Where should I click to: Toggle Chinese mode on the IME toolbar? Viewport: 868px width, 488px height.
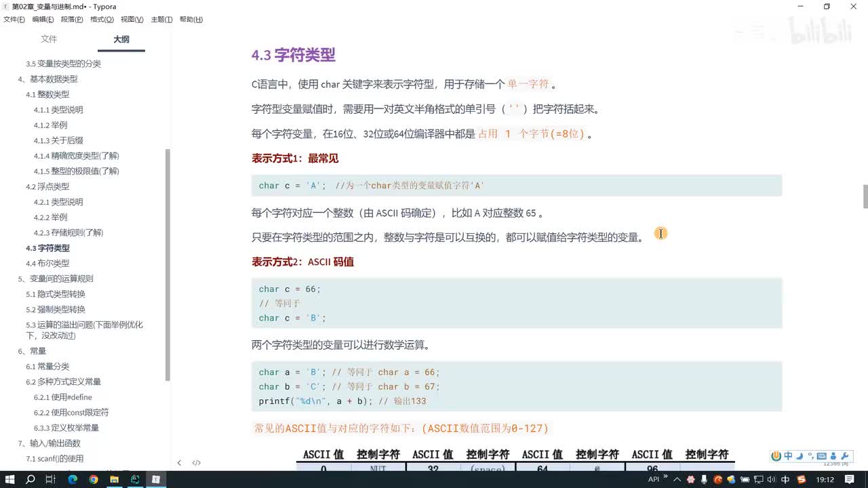[788, 456]
